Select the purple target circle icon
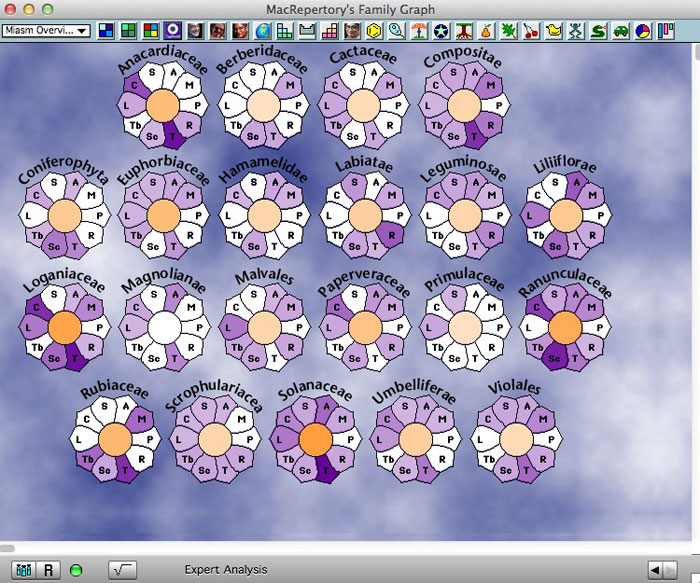This screenshot has height=583, width=700. coord(173,31)
